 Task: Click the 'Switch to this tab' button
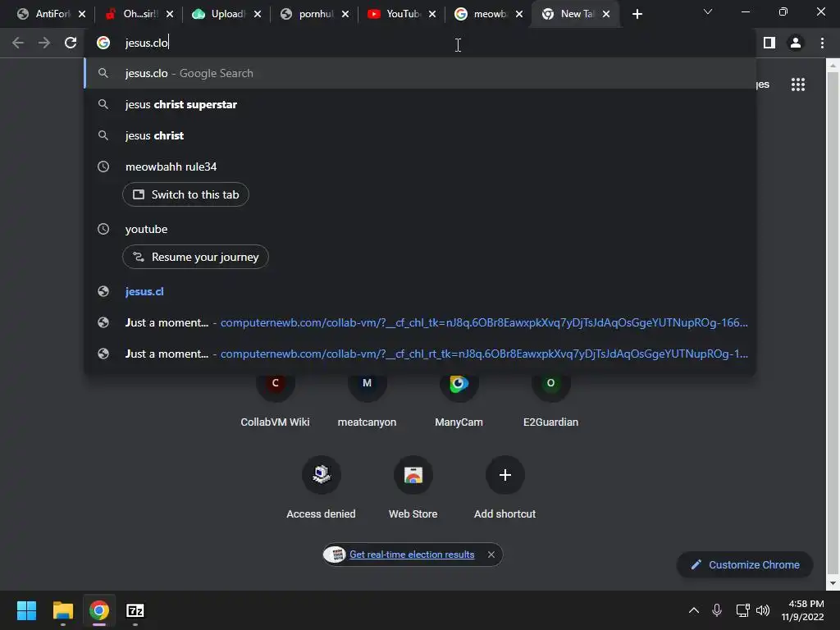185,194
